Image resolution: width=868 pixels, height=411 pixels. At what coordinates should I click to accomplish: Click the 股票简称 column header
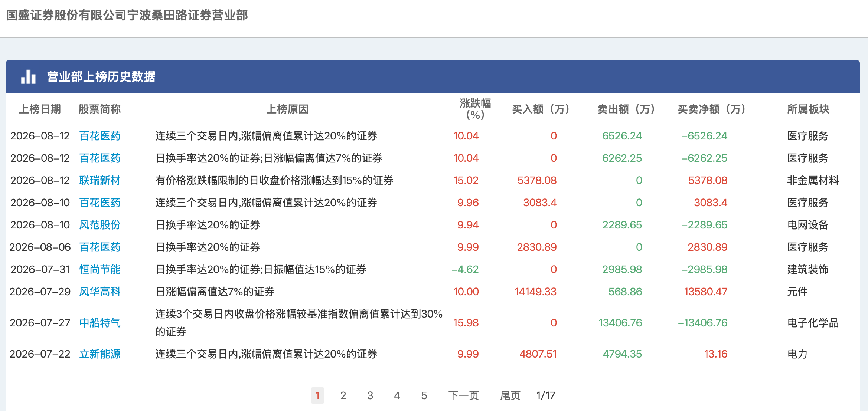click(x=100, y=109)
